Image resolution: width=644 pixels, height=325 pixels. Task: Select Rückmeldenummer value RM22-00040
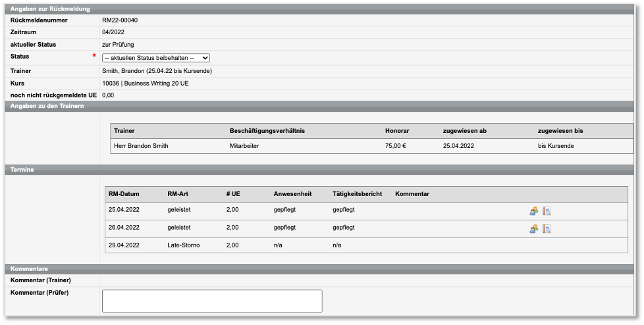coord(120,20)
